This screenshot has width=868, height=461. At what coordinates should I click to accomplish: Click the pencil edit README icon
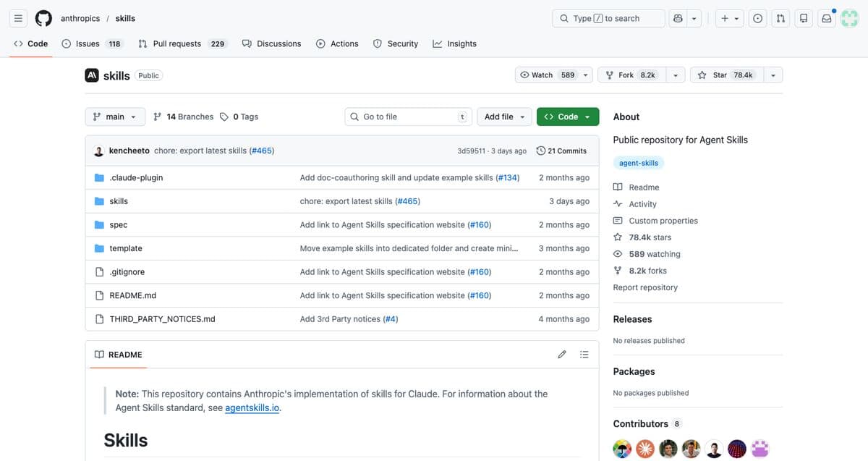562,355
